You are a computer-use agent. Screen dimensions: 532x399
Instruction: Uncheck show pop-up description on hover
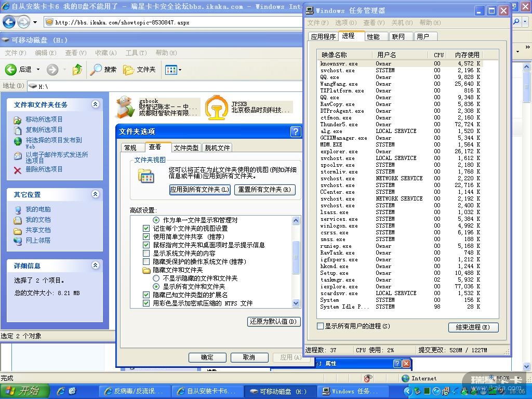(x=146, y=245)
